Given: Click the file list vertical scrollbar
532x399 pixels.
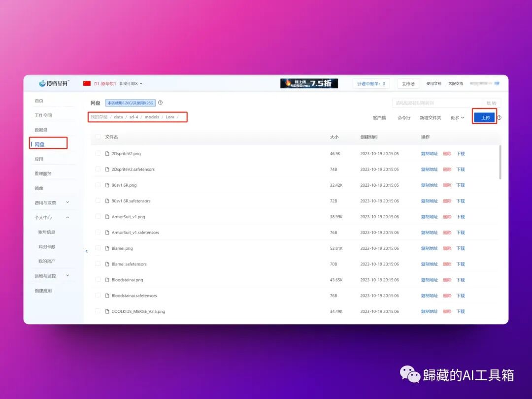Looking at the screenshot, I should [x=500, y=162].
